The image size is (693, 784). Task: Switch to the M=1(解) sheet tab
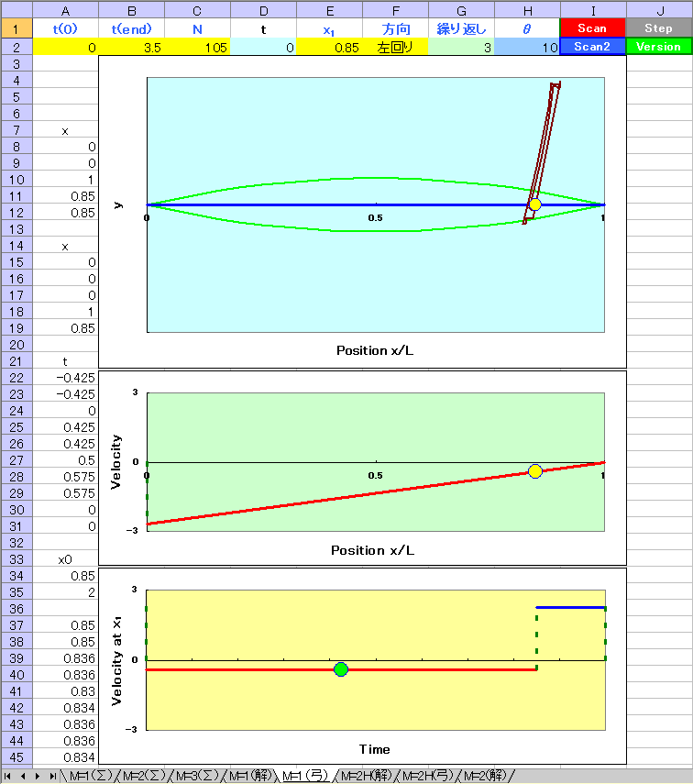coord(251,776)
